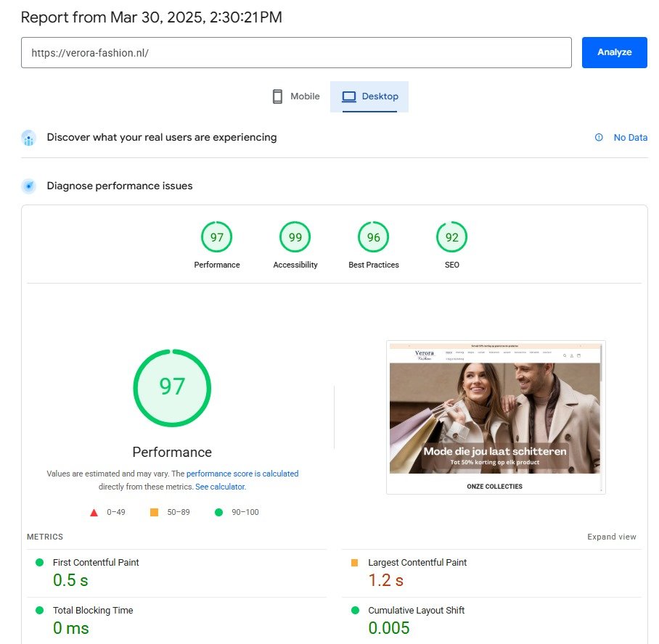Image resolution: width=659 pixels, height=644 pixels.
Task: Click the Analyze button
Action: (x=614, y=52)
